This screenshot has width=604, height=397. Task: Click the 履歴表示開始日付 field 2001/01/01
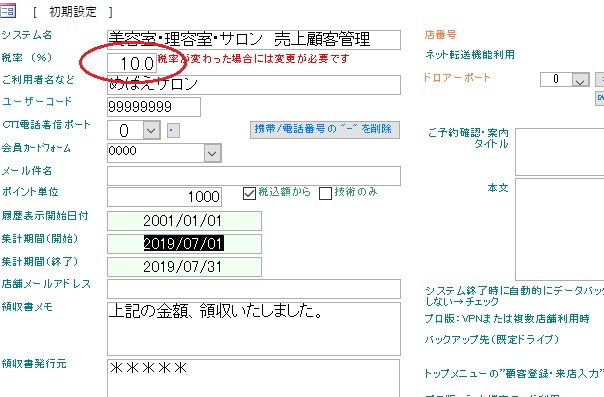pyautogui.click(x=185, y=221)
